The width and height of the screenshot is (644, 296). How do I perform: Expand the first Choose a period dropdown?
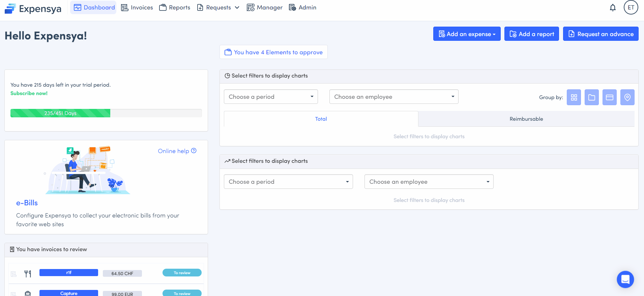(271, 97)
